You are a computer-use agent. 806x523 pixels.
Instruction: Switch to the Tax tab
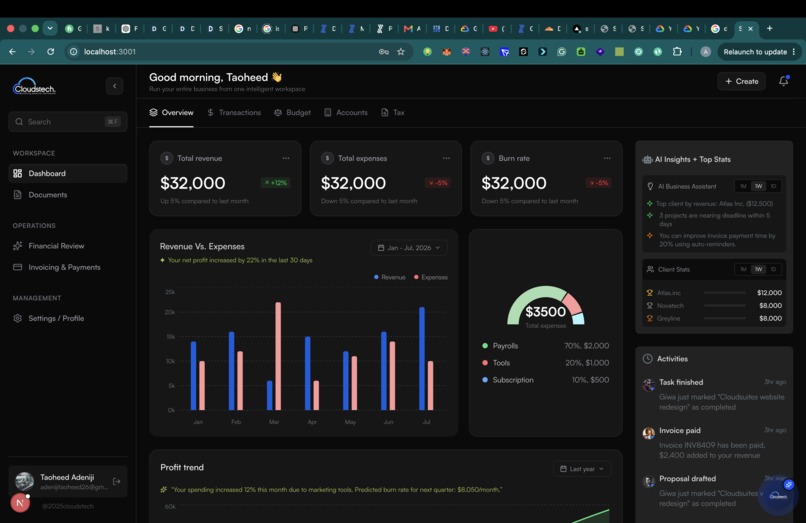point(393,113)
